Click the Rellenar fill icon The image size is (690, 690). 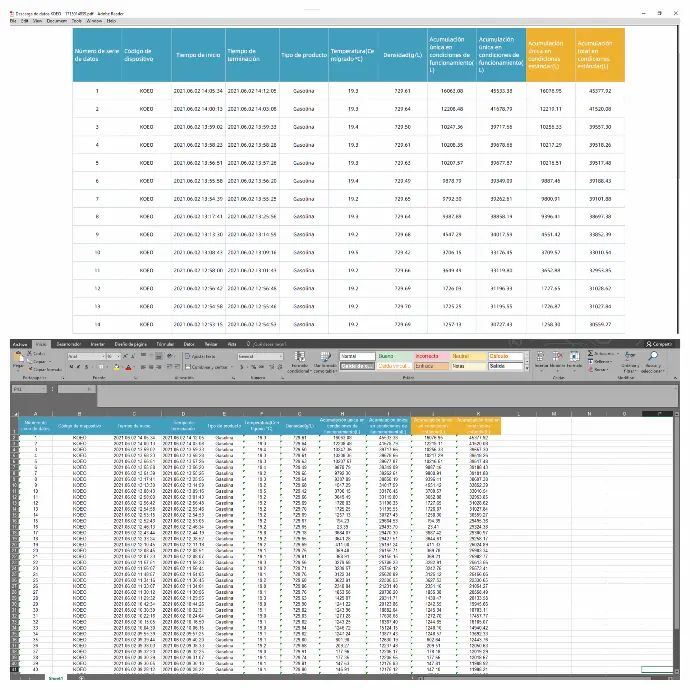[591, 361]
